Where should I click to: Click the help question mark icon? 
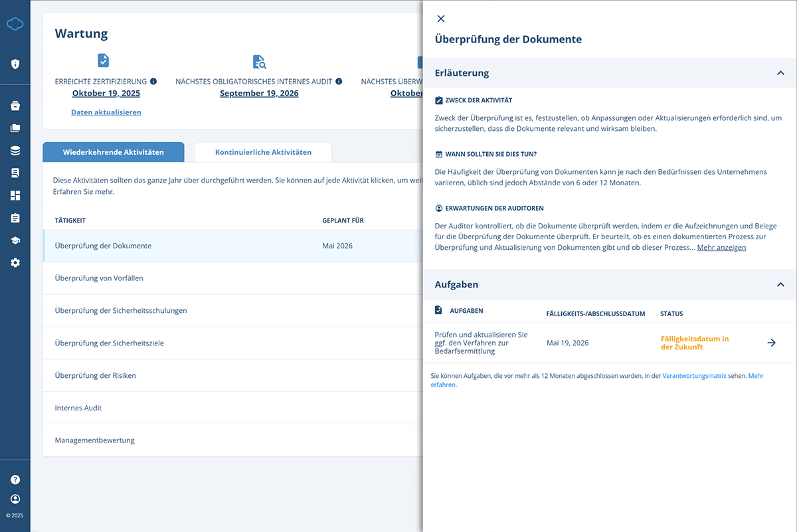click(15, 480)
